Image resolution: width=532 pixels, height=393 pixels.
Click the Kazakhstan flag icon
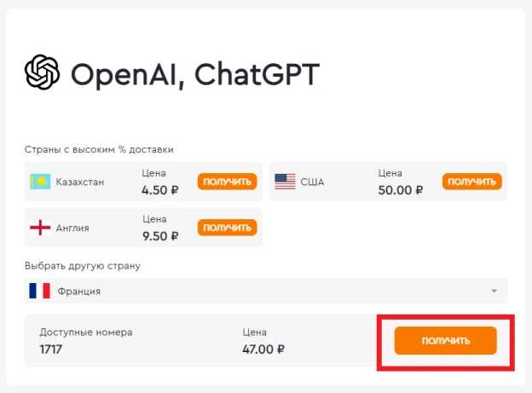click(x=40, y=182)
